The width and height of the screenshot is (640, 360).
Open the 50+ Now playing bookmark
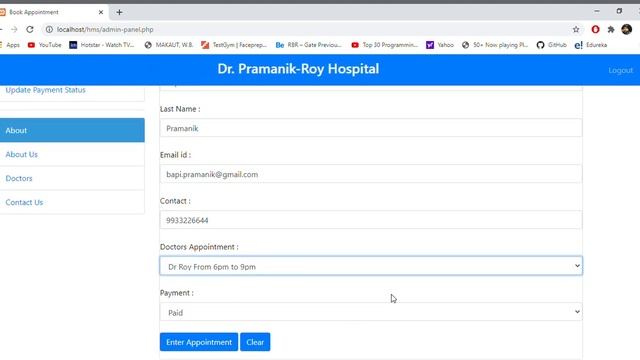(495, 45)
